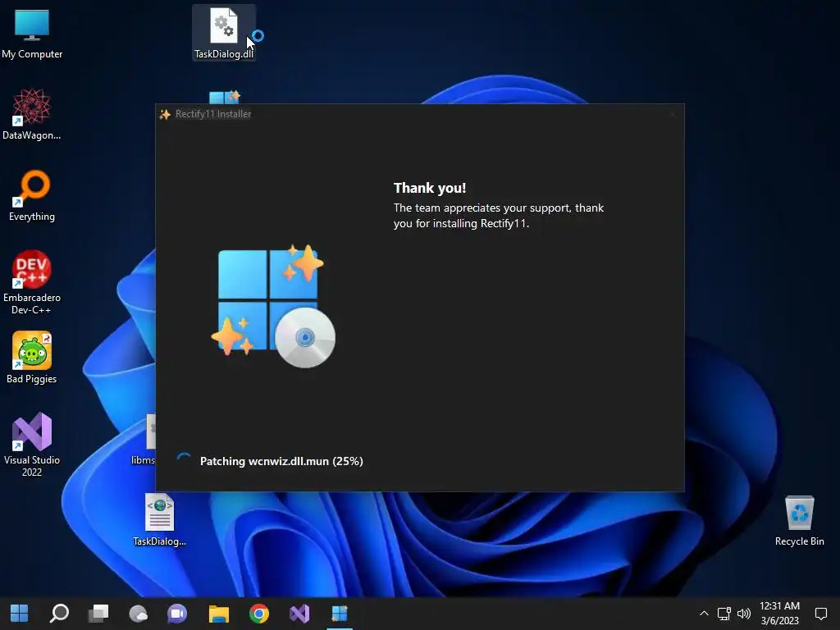Launch the Everything search shortcut
The height and width of the screenshot is (630, 840).
[x=32, y=195]
